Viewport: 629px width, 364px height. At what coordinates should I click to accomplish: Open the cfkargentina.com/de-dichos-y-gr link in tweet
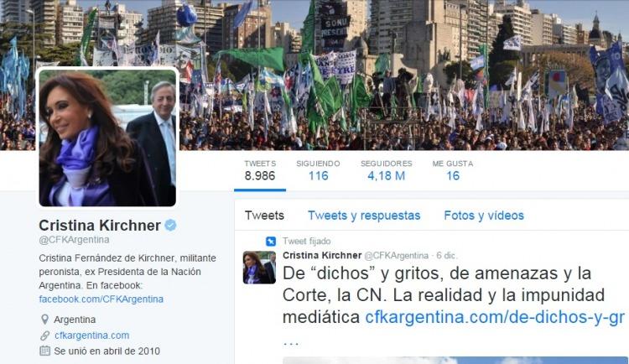(495, 317)
